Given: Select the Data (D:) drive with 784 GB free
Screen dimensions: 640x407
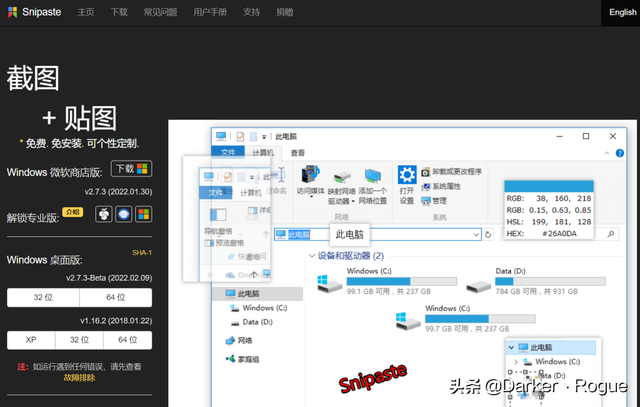Looking at the screenshot, I should (x=536, y=281).
